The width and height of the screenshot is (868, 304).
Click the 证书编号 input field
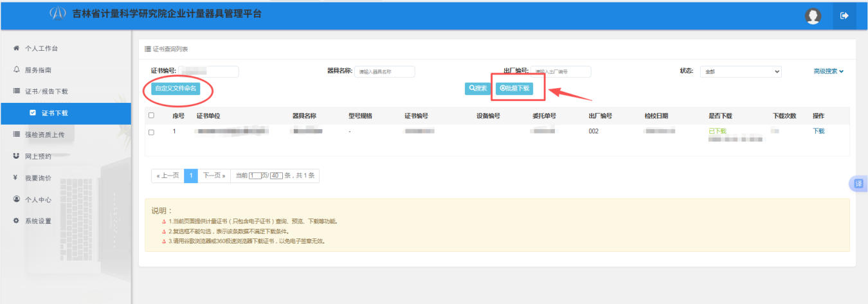pyautogui.click(x=208, y=71)
